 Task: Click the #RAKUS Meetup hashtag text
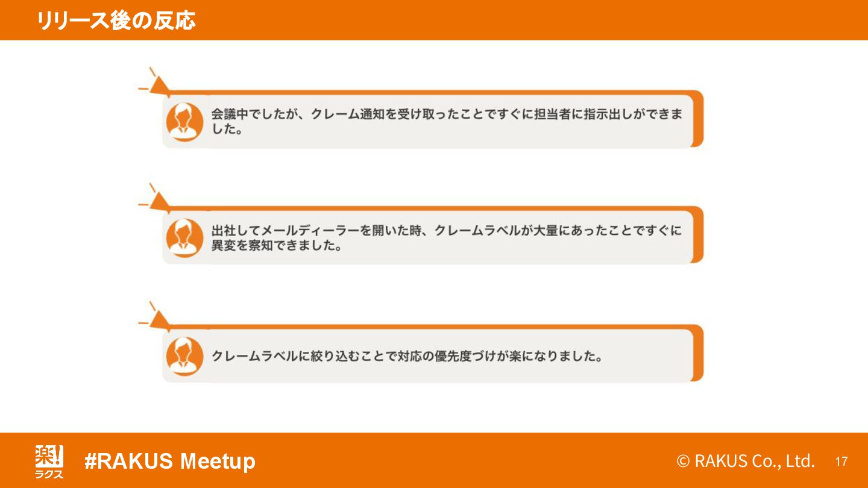[x=170, y=461]
